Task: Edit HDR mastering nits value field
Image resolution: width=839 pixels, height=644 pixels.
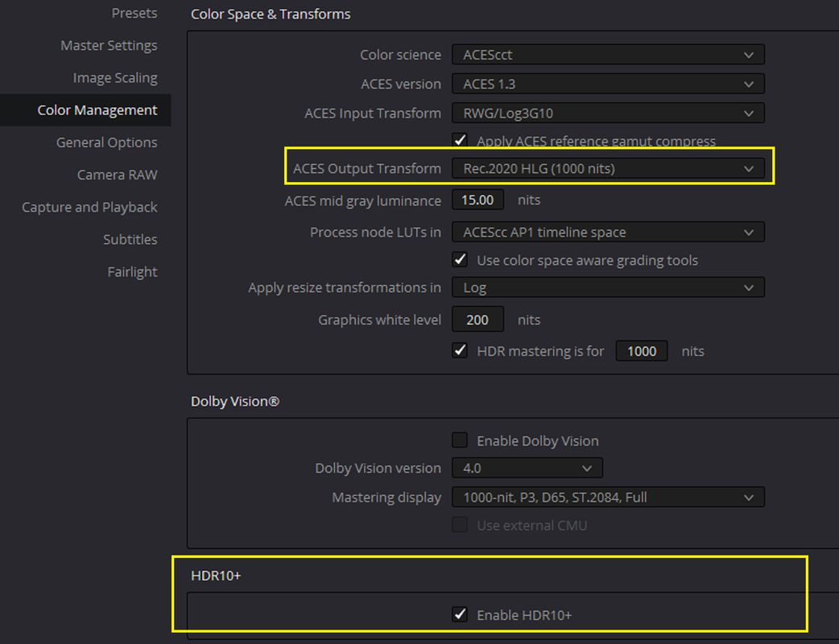Action: click(642, 351)
